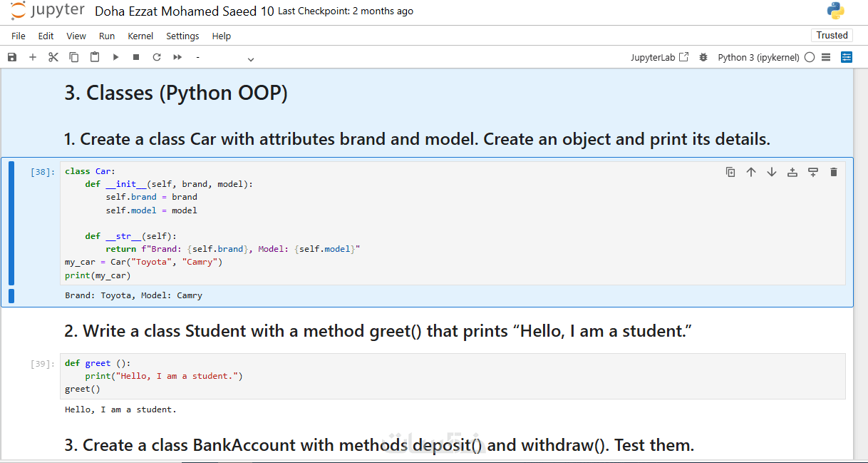Restart the kernel with circular arrow icon
868x463 pixels.
coord(157,57)
